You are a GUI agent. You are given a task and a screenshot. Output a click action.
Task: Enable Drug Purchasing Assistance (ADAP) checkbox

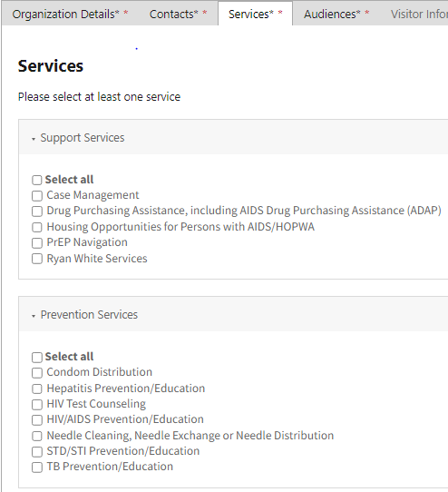tap(37, 212)
